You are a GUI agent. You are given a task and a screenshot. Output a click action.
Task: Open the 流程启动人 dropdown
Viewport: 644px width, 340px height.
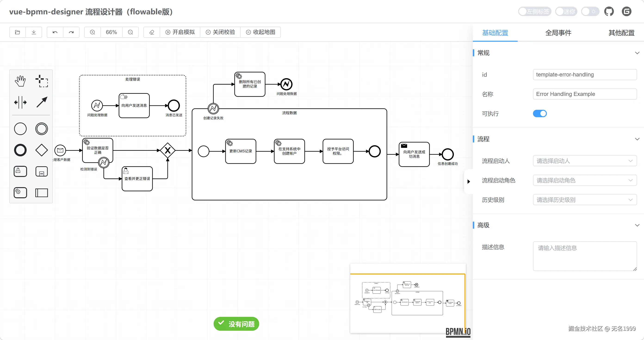tap(584, 161)
